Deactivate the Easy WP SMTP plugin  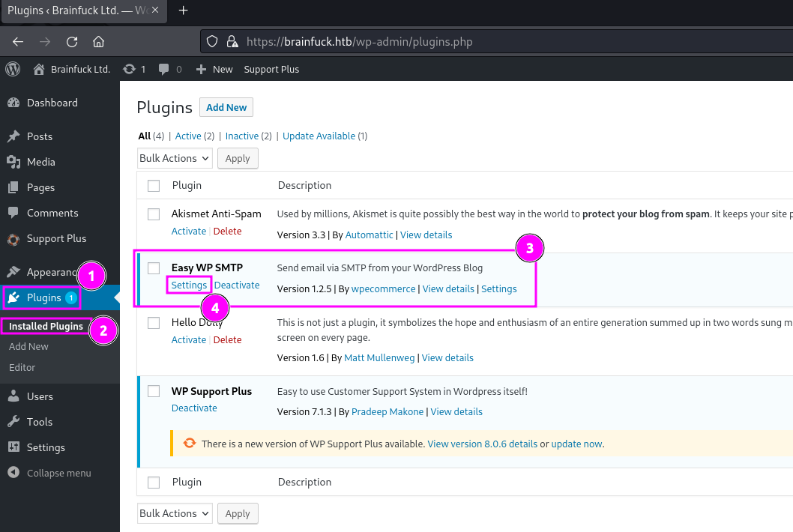coord(237,285)
